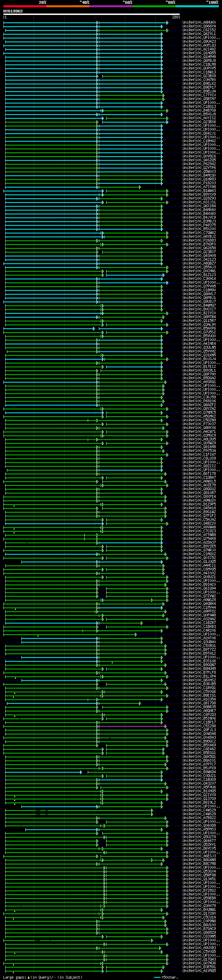Screen dimensions: 222x980
Task: Click the UniRef100_B9YXV9 label
Action: tap(199, 194)
